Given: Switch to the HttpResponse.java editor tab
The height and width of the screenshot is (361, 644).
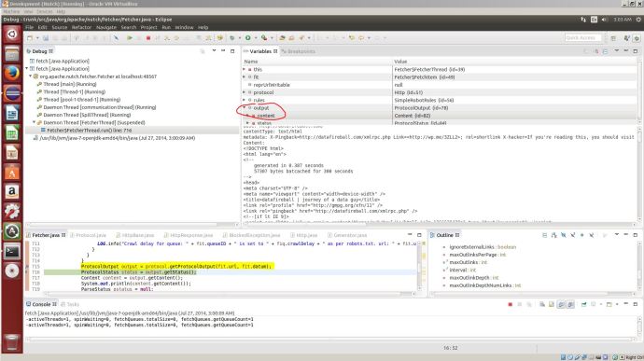Looking at the screenshot, I should (x=189, y=235).
